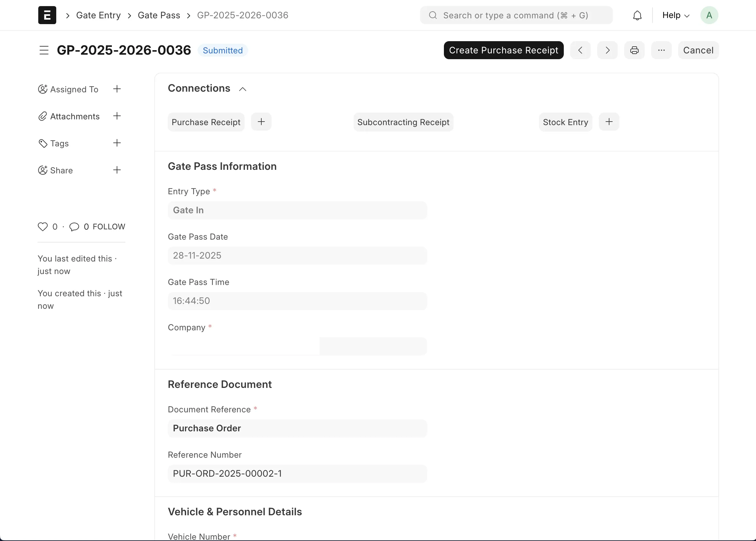This screenshot has height=541, width=756.
Task: Open Purchase Receipt connection link
Action: (x=206, y=122)
